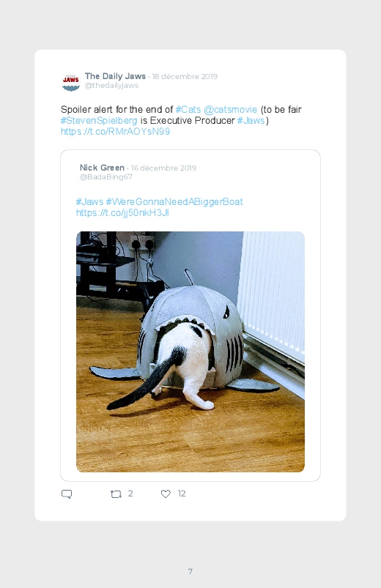Screen dimensions: 381x588
Task: Open the #StevenSpielberg hashtag
Action: tap(99, 121)
